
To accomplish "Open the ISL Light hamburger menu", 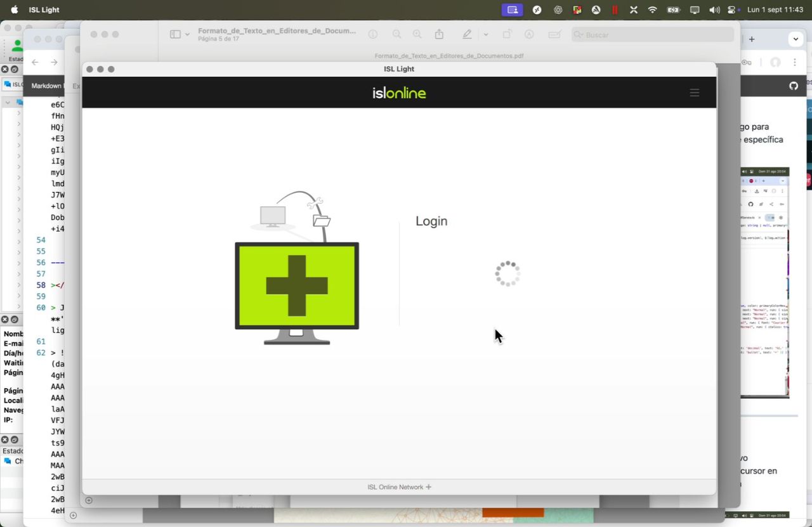I will [x=694, y=93].
